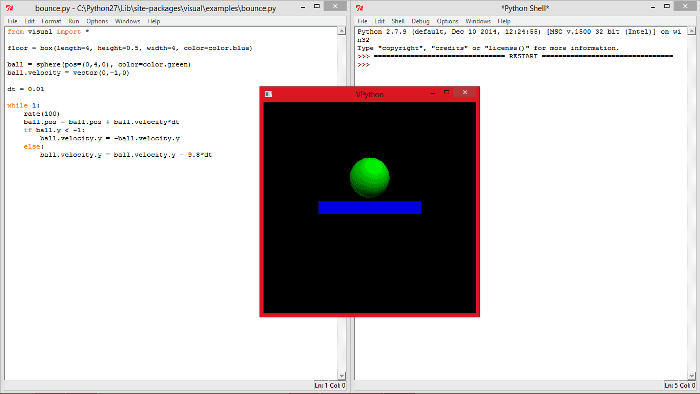Click the 'else:' line in editor
This screenshot has width=700, height=394.
33,146
